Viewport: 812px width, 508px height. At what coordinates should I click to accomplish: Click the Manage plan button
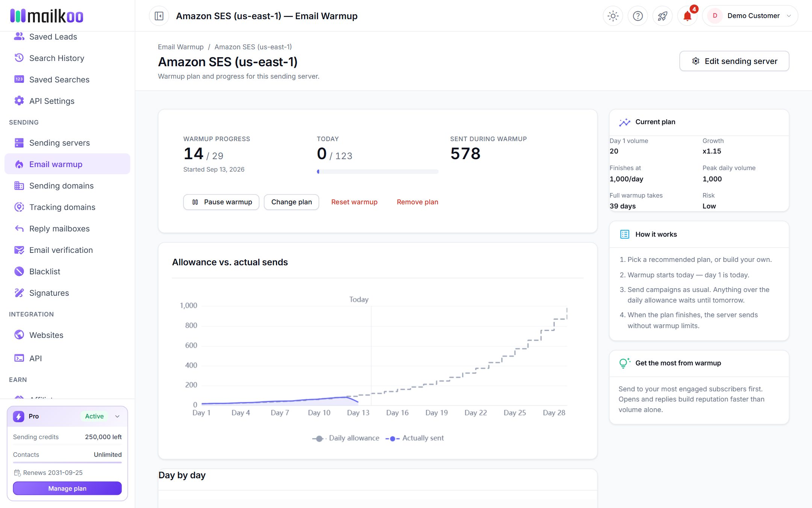67,488
